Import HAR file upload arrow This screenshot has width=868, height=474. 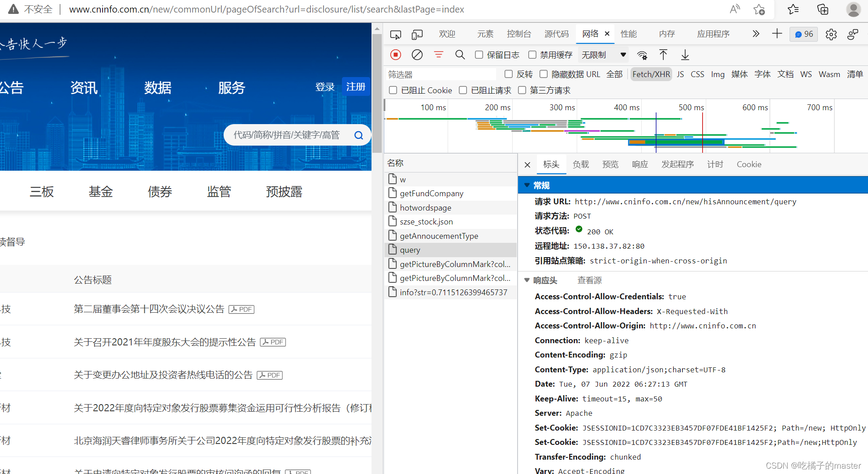(663, 55)
